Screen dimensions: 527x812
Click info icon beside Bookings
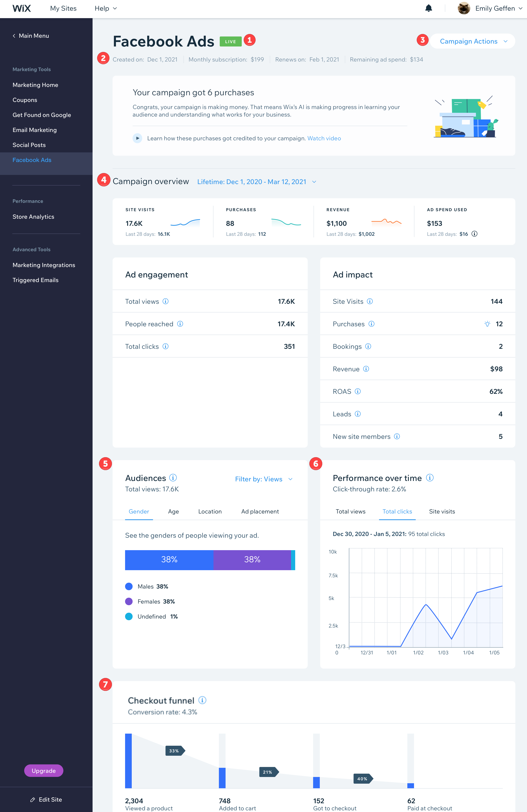[x=368, y=346]
